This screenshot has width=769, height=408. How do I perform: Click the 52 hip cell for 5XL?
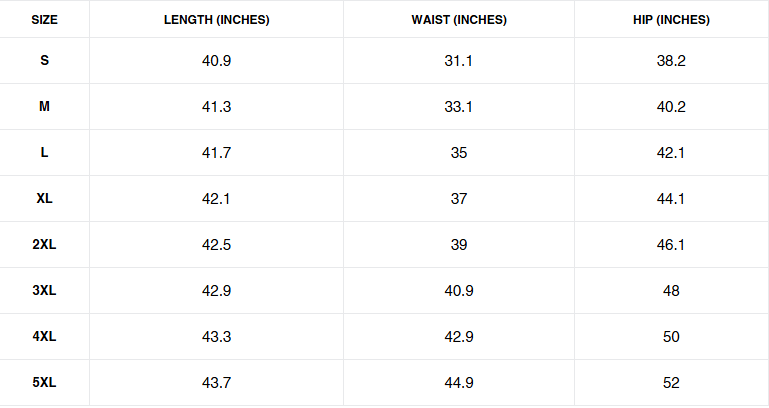[x=671, y=383]
